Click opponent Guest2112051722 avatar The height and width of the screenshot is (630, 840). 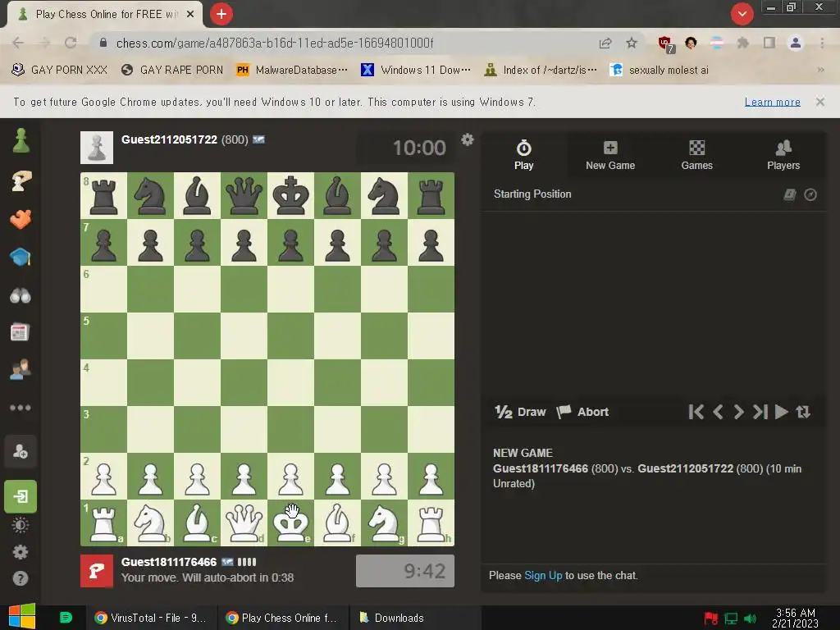[97, 148]
